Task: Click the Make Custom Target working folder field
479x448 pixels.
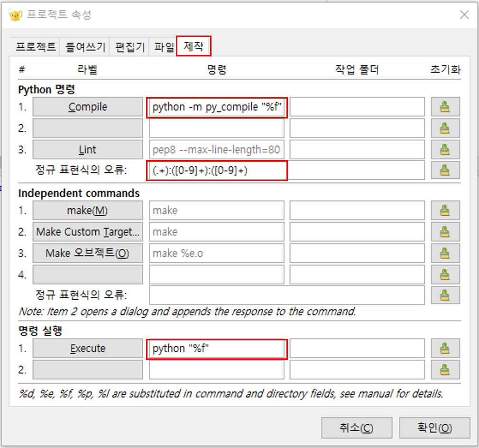Action: pos(357,232)
